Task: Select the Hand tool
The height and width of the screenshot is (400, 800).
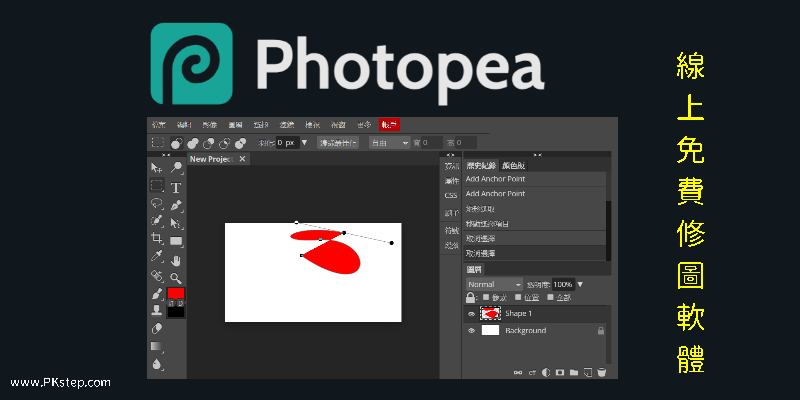Action: (176, 261)
